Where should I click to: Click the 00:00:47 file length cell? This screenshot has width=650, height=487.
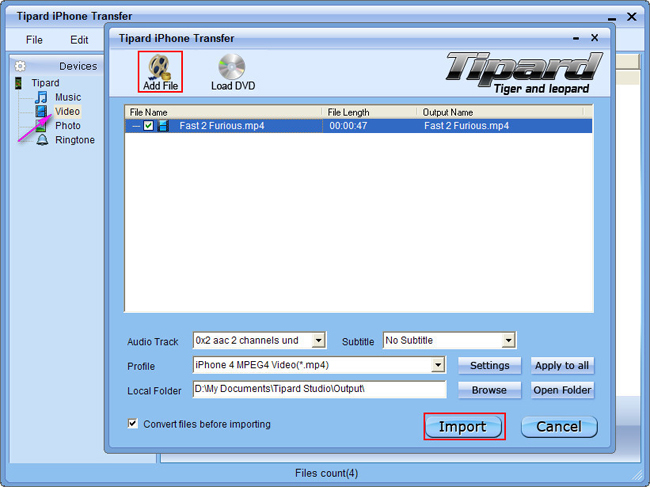(x=348, y=126)
